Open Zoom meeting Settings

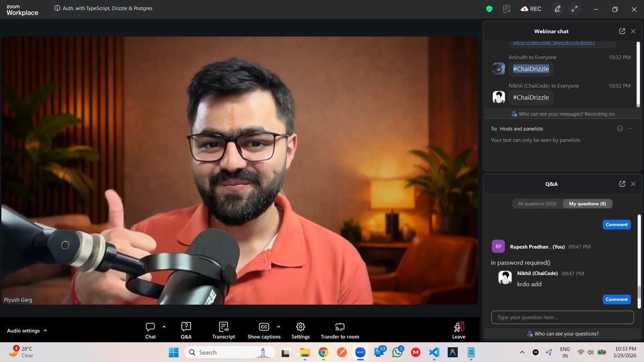301,330
